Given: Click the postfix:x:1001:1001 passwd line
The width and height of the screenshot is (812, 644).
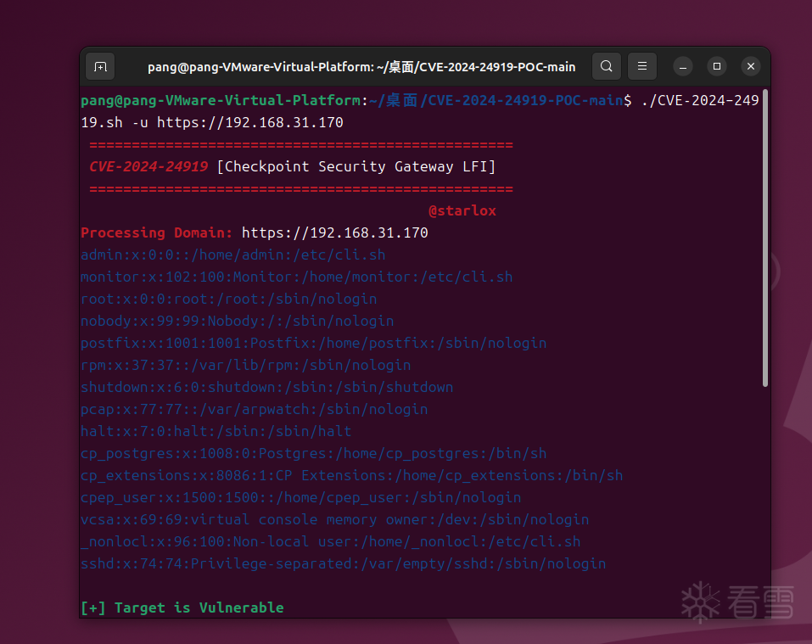Looking at the screenshot, I should (314, 344).
